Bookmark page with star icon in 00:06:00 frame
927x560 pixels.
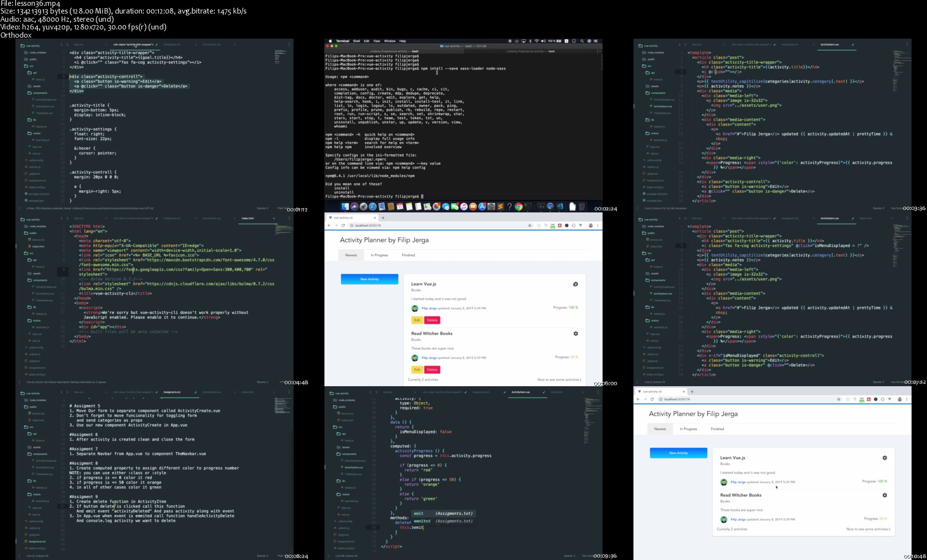pyautogui.click(x=530, y=225)
